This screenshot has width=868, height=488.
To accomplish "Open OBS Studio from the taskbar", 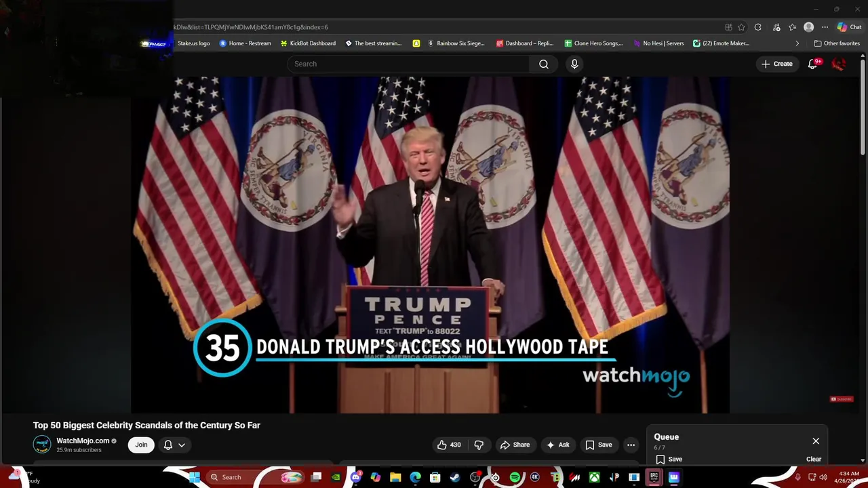I will [x=475, y=477].
